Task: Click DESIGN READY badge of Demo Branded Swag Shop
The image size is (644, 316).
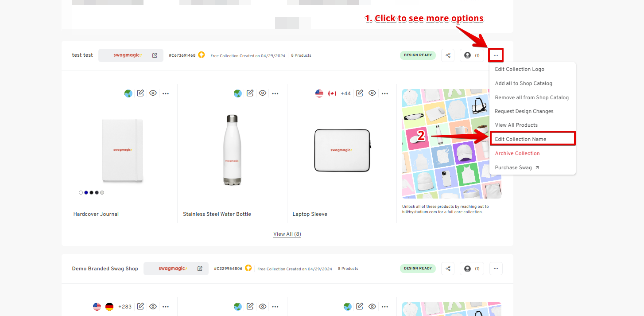Action: 418,269
